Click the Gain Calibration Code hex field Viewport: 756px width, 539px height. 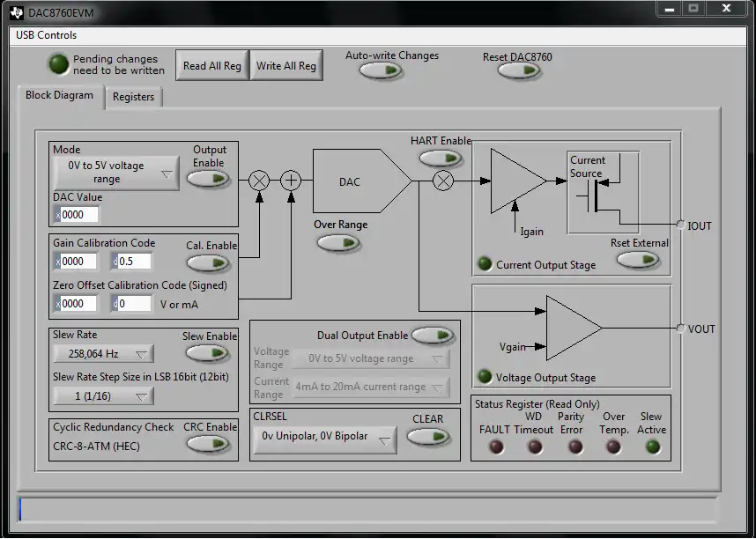click(x=76, y=262)
